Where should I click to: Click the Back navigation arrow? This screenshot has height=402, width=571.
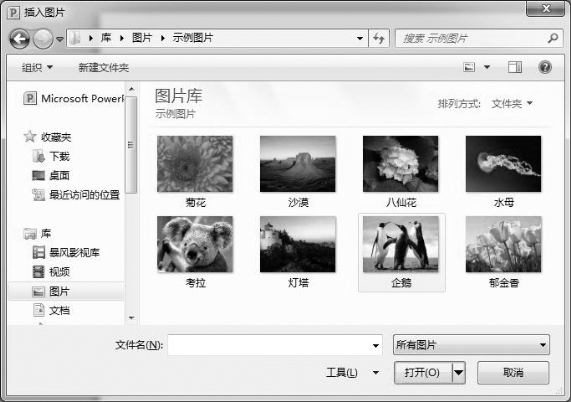click(x=20, y=39)
